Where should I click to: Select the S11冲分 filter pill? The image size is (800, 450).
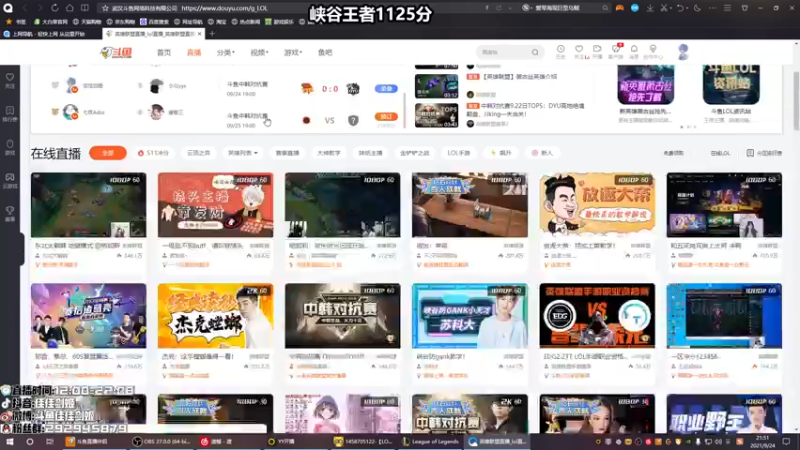tap(153, 153)
